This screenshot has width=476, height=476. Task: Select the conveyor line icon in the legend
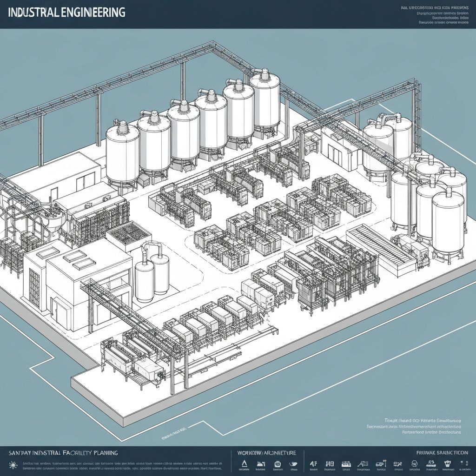coord(346,463)
